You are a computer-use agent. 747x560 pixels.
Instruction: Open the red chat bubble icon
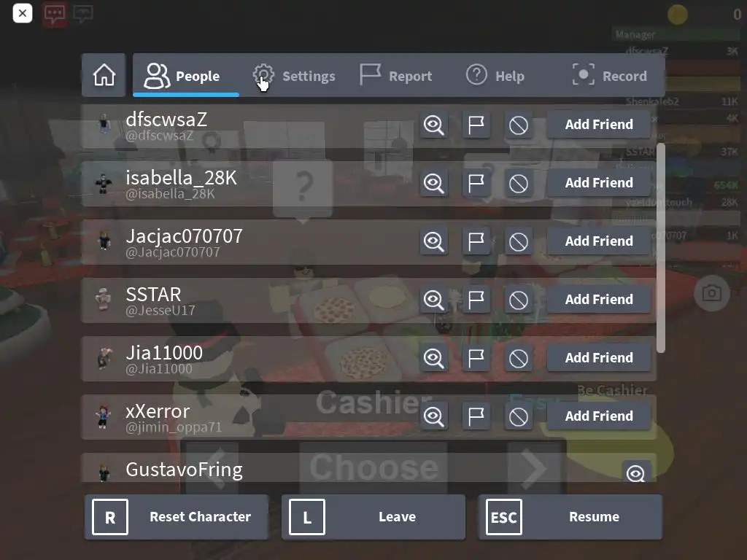tap(55, 14)
